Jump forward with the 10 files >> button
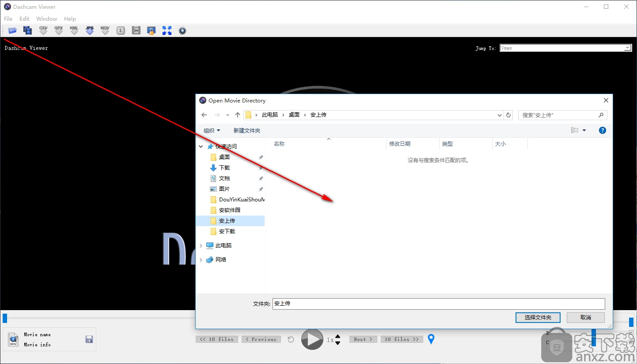The image size is (637, 364). tap(402, 339)
